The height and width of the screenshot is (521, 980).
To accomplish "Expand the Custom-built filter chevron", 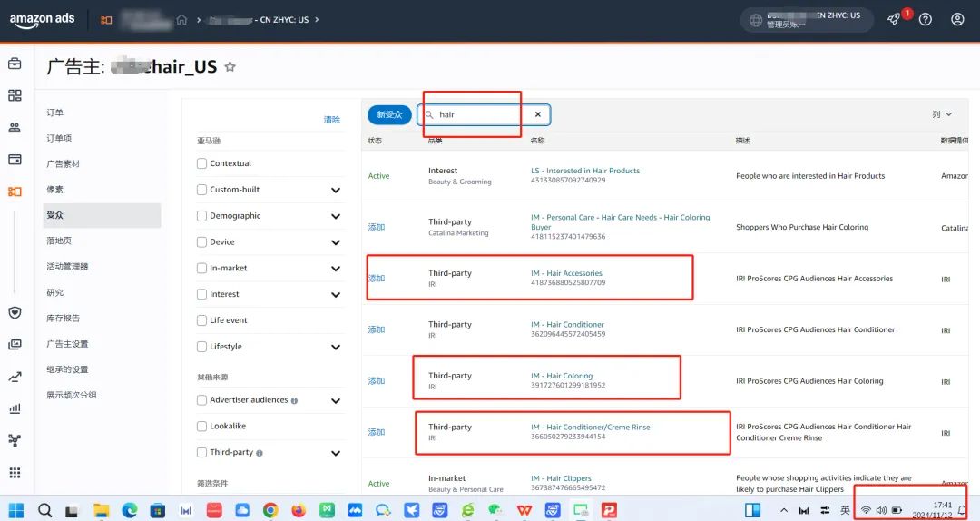I will pos(336,190).
